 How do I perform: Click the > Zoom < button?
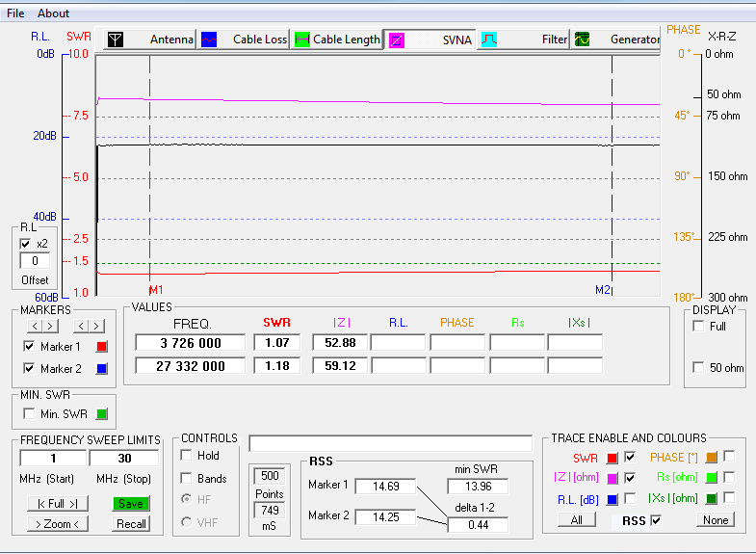click(56, 523)
